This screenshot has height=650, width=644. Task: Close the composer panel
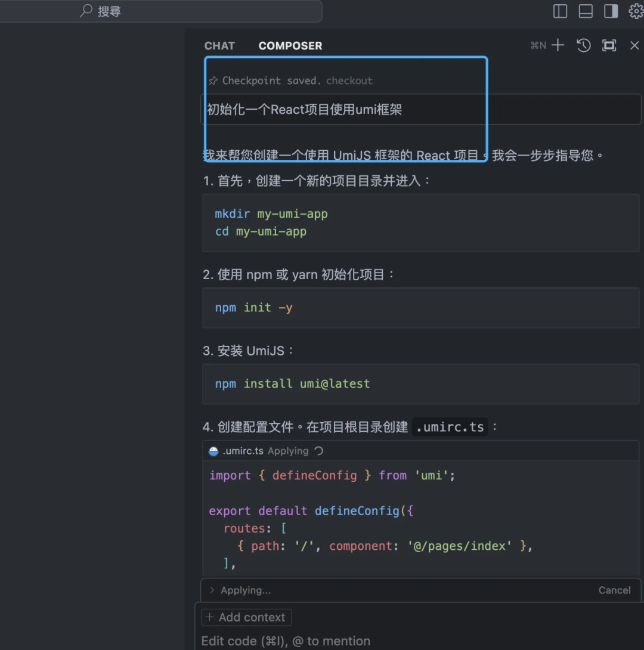(634, 45)
